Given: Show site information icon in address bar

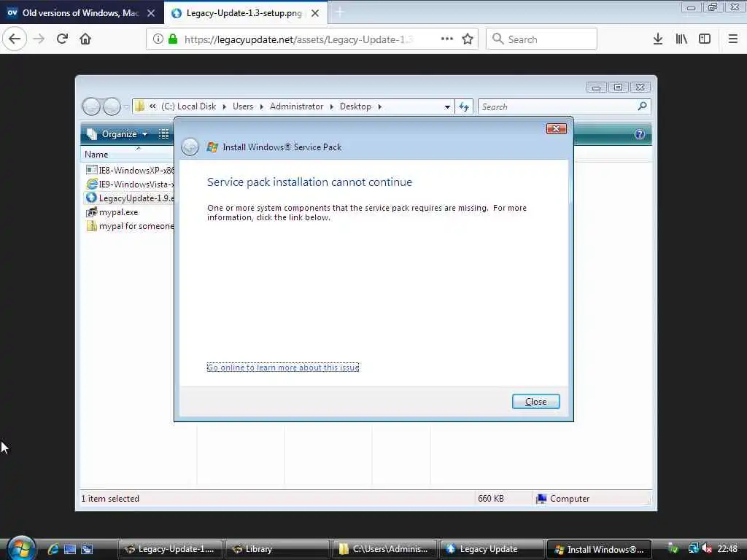Looking at the screenshot, I should tap(158, 39).
